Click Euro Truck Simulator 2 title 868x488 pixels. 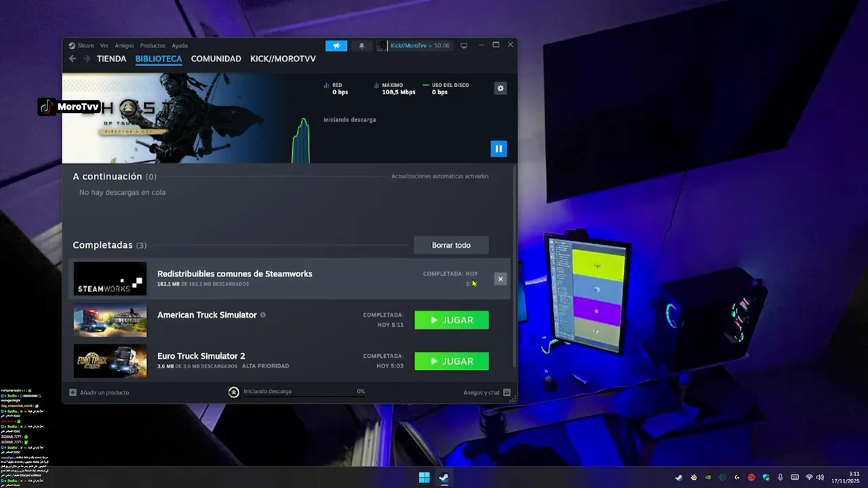[201, 356]
